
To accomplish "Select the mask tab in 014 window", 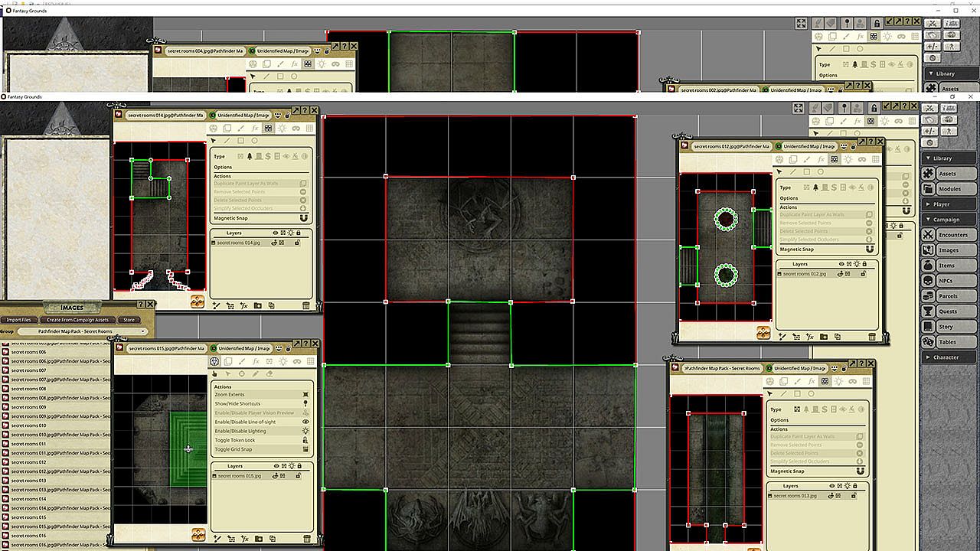I will (296, 129).
